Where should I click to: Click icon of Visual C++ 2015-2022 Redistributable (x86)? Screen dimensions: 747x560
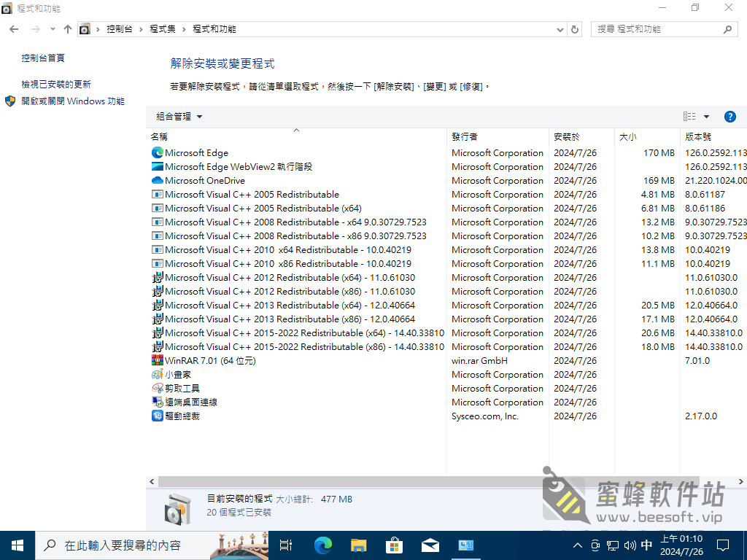click(x=158, y=346)
